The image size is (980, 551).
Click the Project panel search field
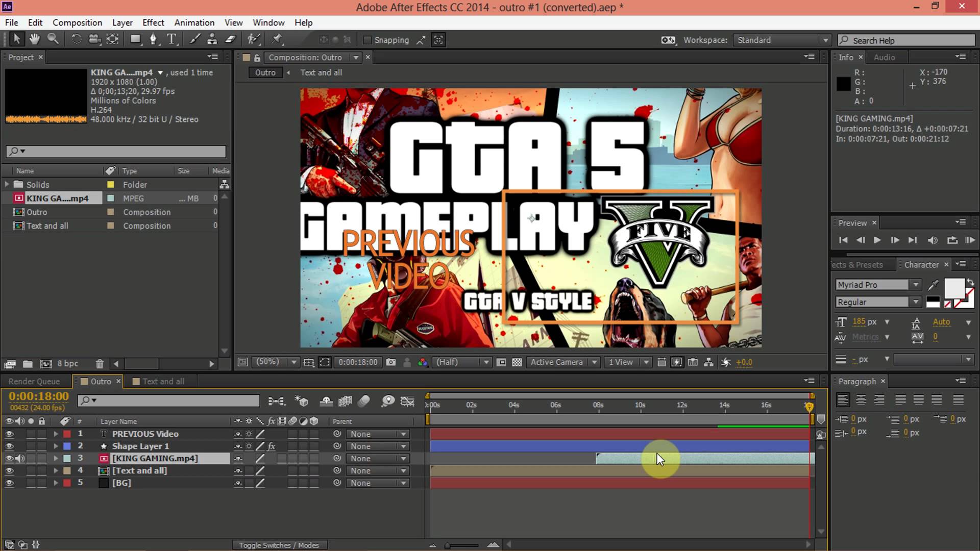pyautogui.click(x=116, y=152)
